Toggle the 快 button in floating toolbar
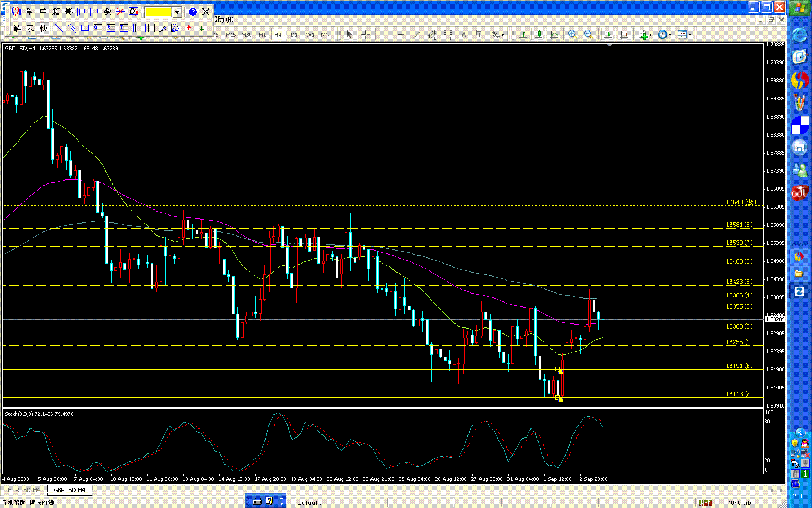This screenshot has width=812, height=508. (x=43, y=28)
